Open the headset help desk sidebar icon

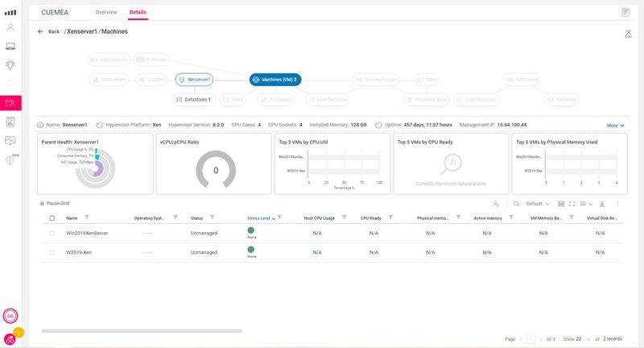coord(10,64)
